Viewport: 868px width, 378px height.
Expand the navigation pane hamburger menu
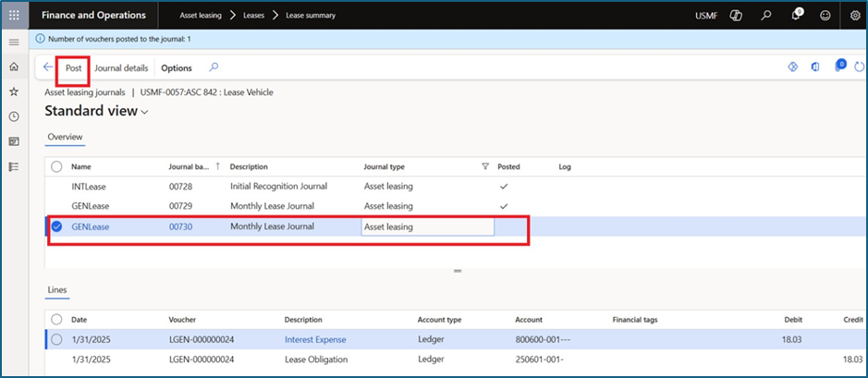coord(14,43)
